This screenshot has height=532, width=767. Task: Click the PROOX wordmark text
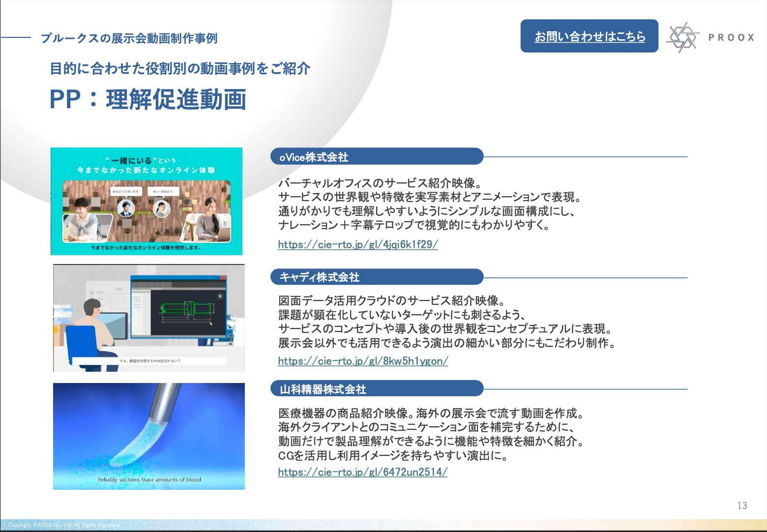(731, 37)
